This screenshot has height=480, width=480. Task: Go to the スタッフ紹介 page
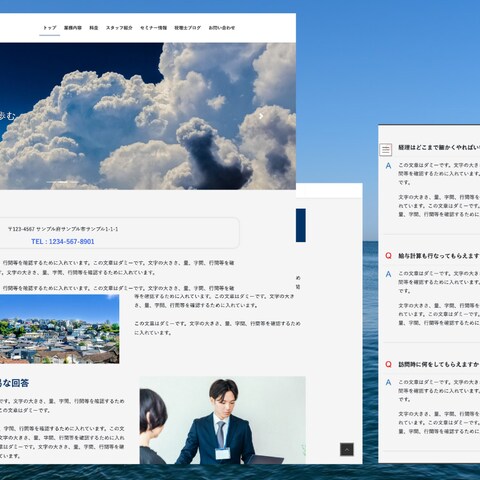click(x=119, y=28)
